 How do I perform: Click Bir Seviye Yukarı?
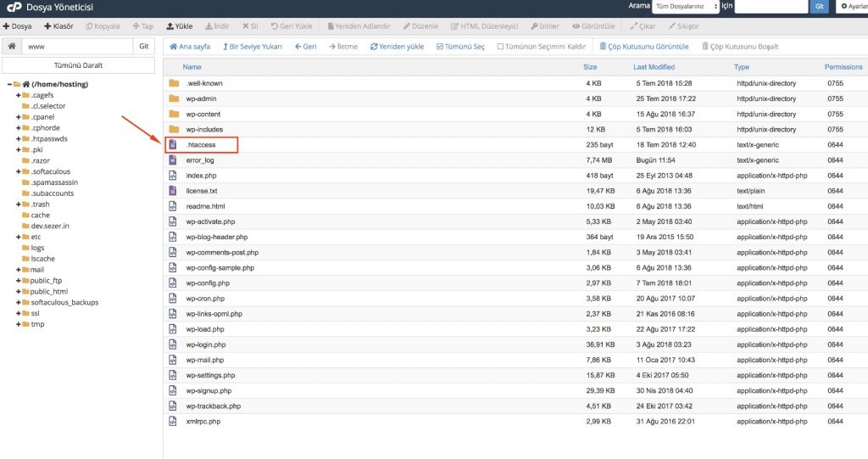(253, 47)
